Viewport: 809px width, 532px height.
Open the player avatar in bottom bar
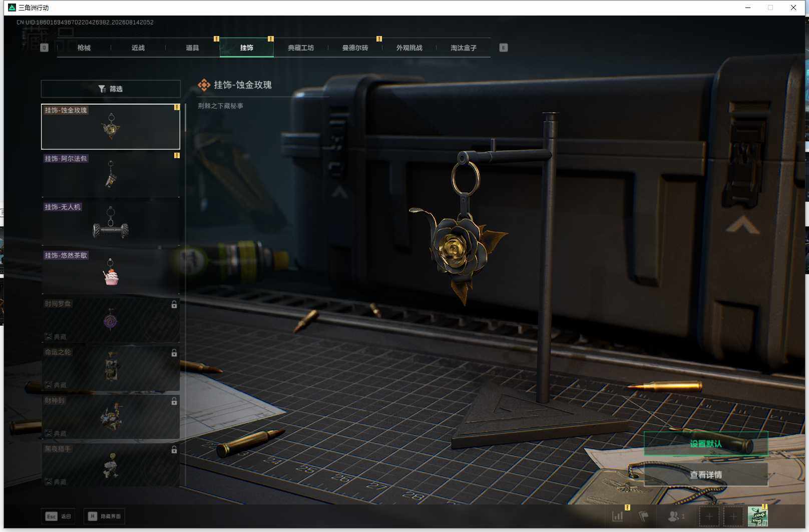pyautogui.click(x=757, y=516)
